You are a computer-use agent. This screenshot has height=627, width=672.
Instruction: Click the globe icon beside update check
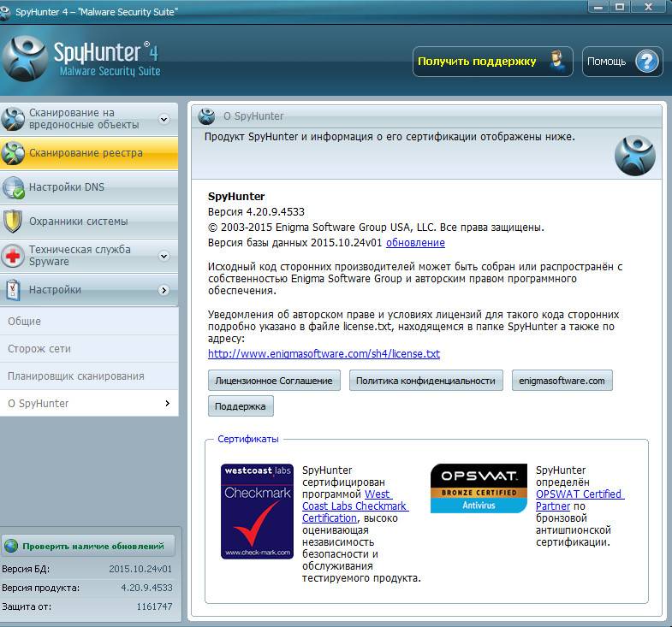coord(11,546)
